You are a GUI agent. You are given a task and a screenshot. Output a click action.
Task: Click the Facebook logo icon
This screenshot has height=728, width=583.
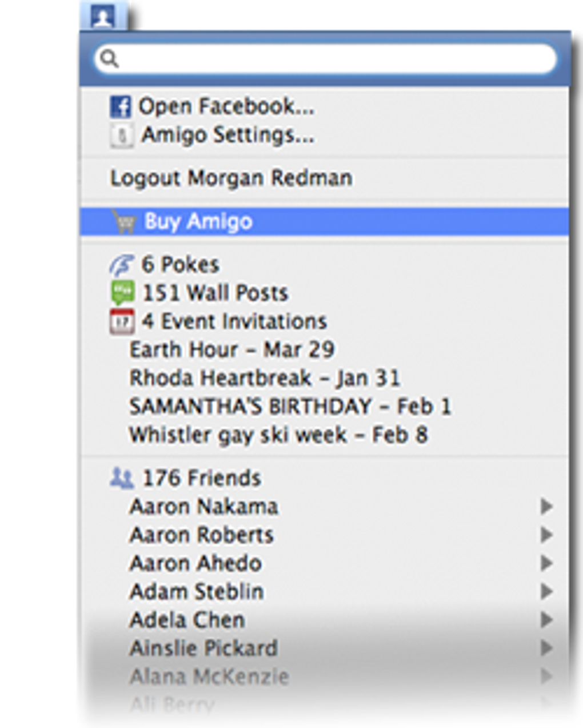point(120,107)
